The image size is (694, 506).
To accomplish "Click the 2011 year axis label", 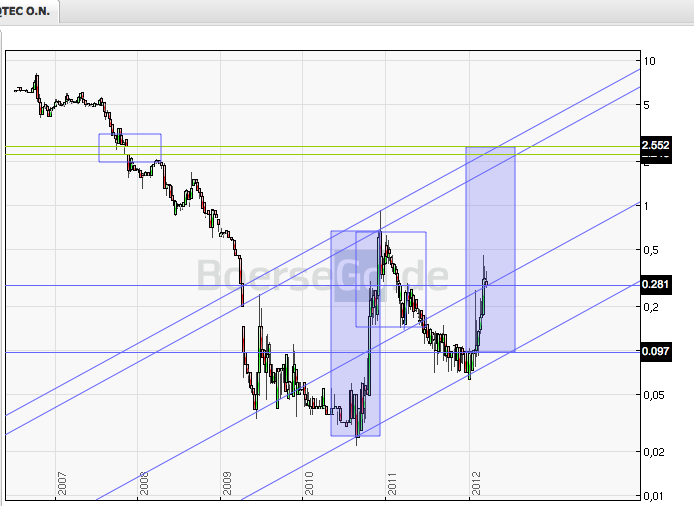I will [392, 484].
